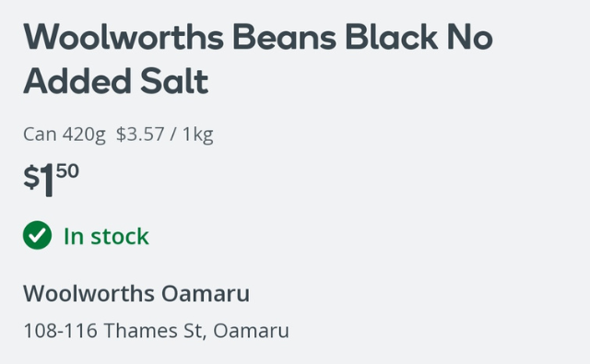Click 1kg in the unit pricing
This screenshot has height=364, width=590.
[198, 135]
